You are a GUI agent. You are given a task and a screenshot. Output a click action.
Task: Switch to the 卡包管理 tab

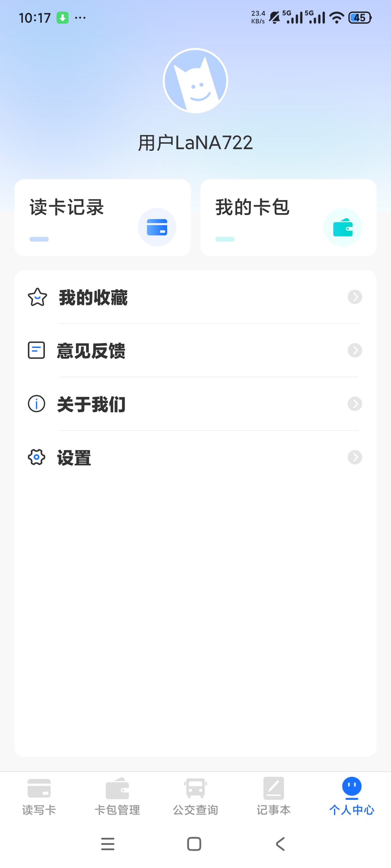(117, 797)
